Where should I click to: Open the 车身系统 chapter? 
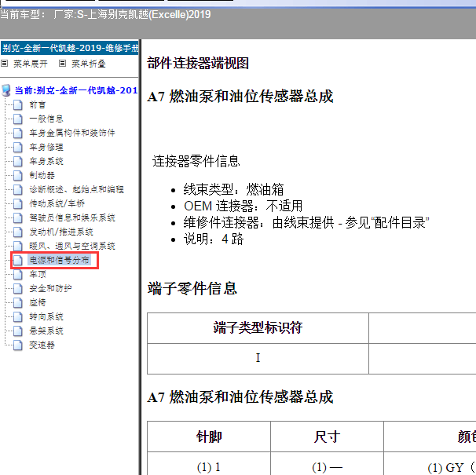(x=46, y=161)
